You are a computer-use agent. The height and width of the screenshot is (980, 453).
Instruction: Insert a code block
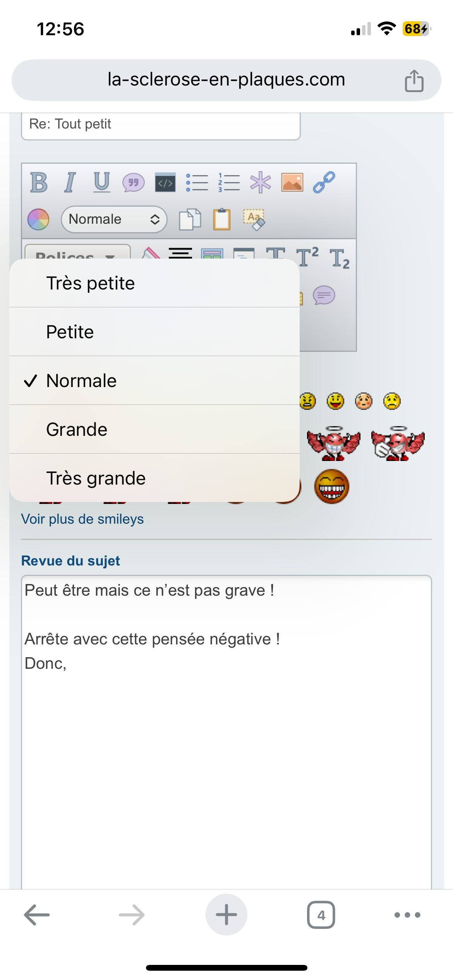coord(165,182)
